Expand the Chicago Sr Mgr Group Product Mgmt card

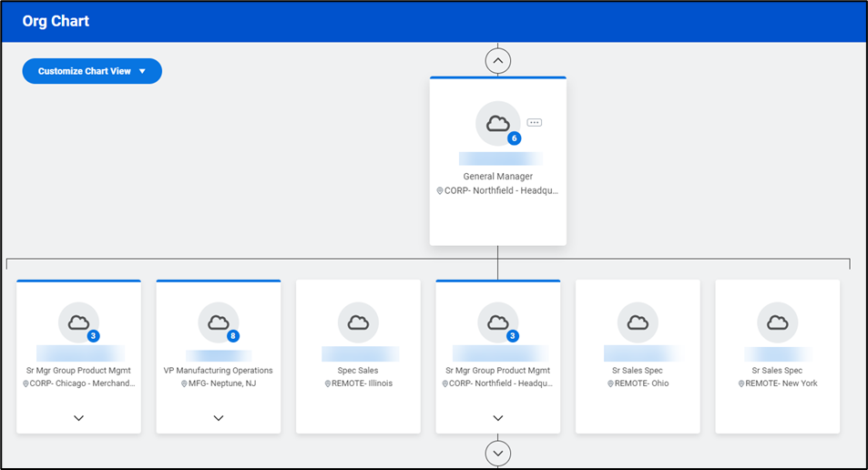point(78,418)
